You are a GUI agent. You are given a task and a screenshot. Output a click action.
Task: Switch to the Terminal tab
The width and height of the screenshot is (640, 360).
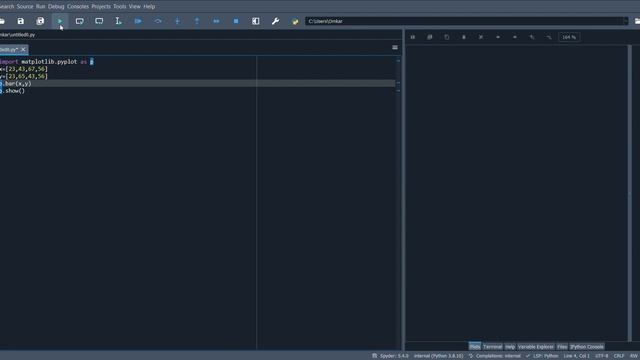(x=493, y=347)
